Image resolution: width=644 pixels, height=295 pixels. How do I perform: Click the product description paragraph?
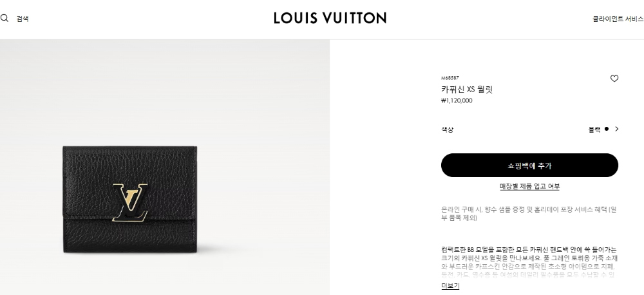click(x=529, y=262)
